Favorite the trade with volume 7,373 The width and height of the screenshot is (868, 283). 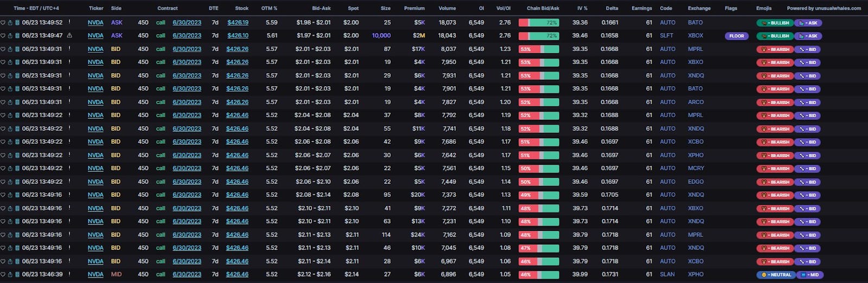click(3, 195)
